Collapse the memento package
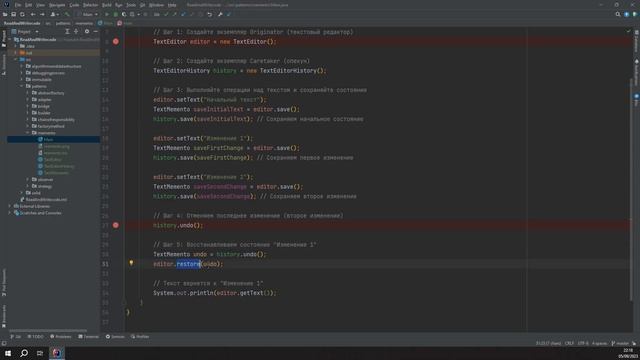This screenshot has width=640, height=360. click(x=28, y=133)
